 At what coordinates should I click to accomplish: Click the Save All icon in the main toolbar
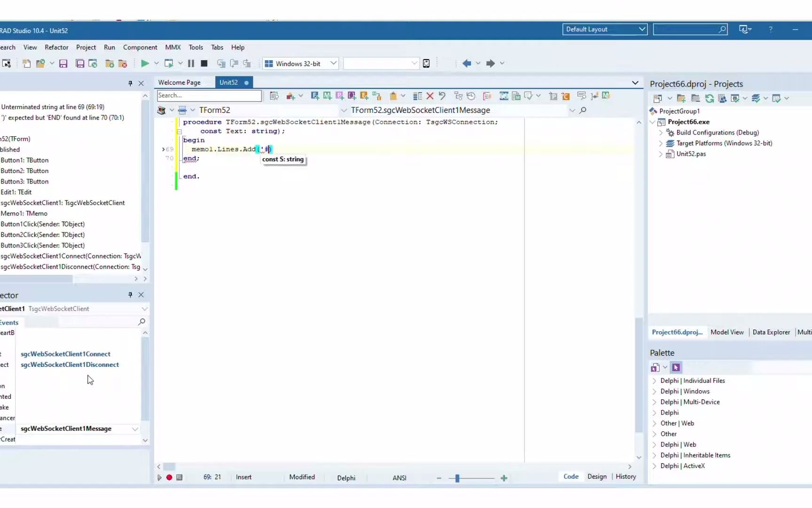(80, 63)
